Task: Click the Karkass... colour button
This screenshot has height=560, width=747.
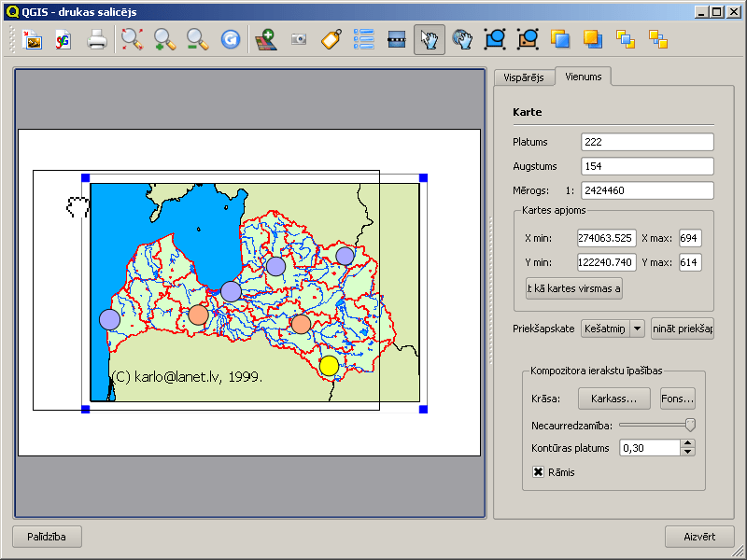Action: (614, 399)
